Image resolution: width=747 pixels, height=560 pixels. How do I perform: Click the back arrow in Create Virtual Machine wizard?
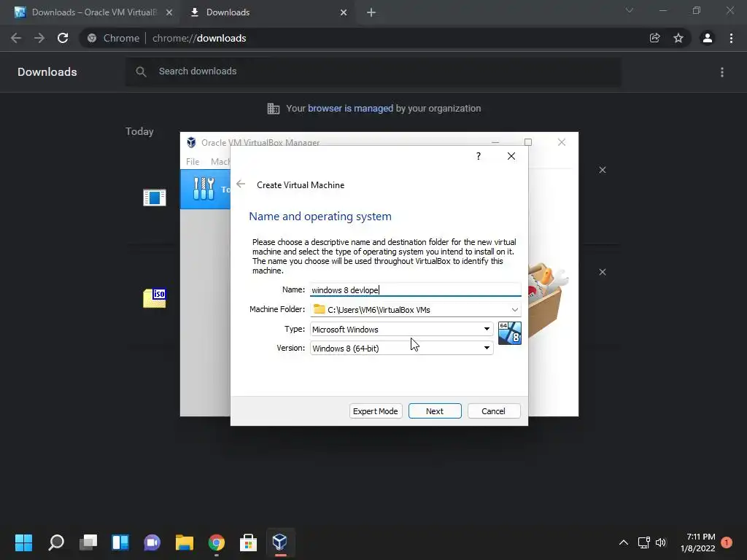241,184
